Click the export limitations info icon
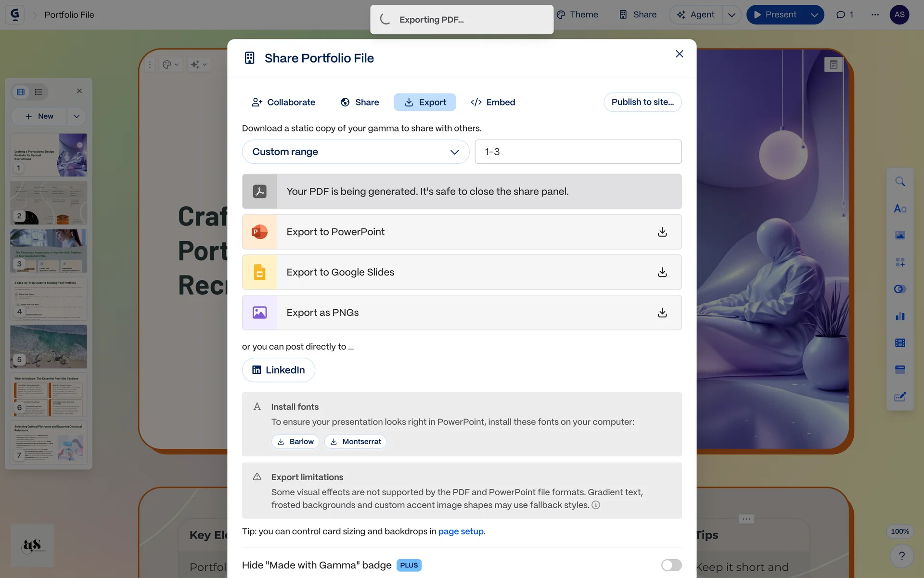This screenshot has width=924, height=578. pos(596,505)
